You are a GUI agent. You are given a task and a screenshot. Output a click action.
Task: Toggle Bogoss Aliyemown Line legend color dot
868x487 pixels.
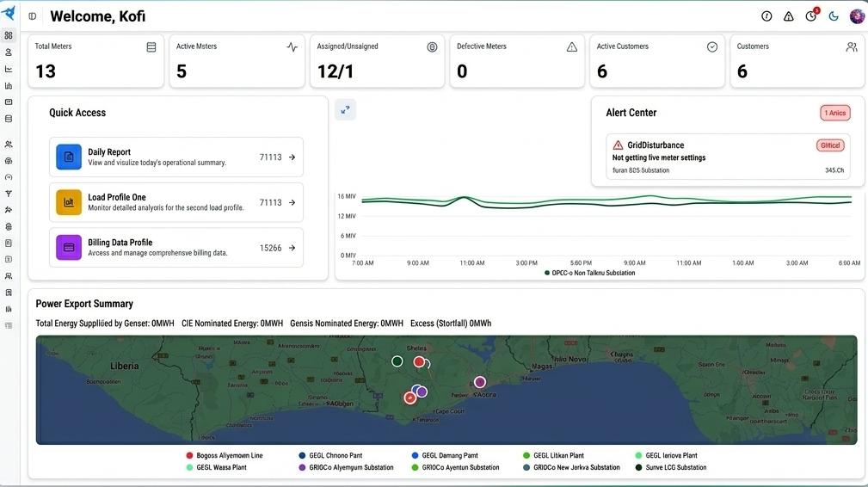pyautogui.click(x=189, y=455)
